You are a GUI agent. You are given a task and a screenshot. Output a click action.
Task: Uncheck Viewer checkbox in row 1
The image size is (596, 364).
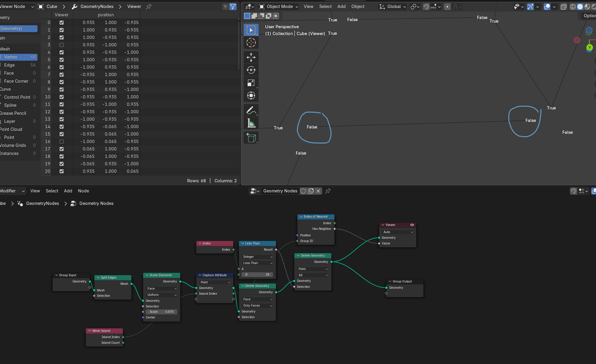[x=62, y=30]
